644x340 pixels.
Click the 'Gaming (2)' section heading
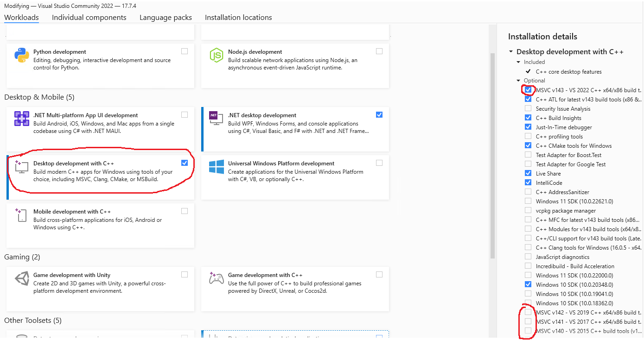[x=23, y=257]
